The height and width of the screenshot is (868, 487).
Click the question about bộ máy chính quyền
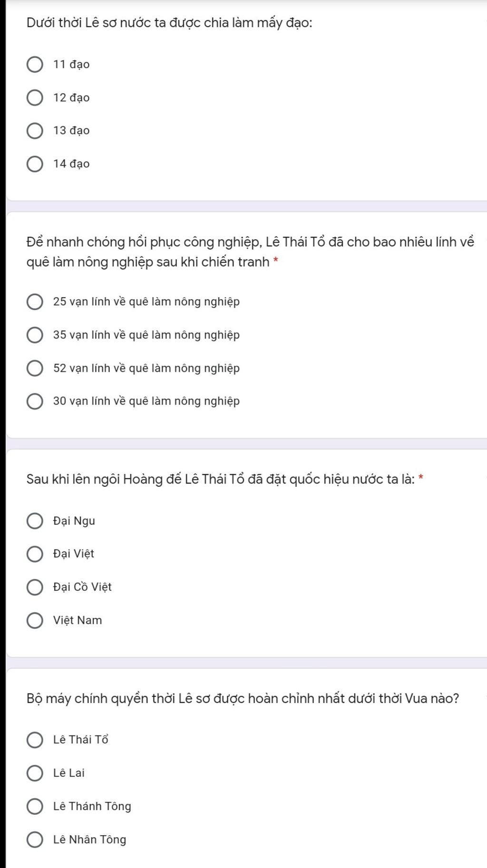pos(243,699)
